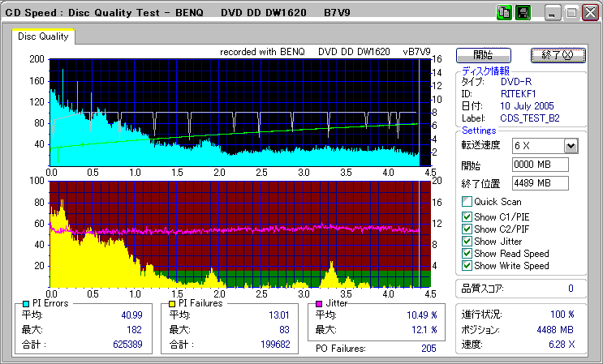Uncheck Show Write Speed option

click(x=467, y=265)
